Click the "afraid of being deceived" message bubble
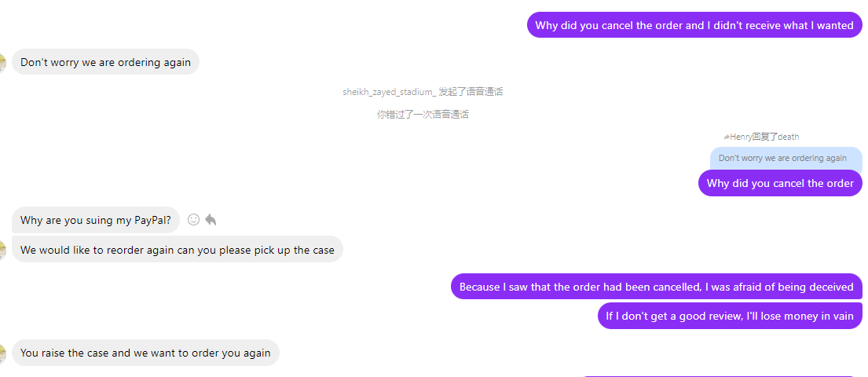868x377 pixels. [x=656, y=287]
